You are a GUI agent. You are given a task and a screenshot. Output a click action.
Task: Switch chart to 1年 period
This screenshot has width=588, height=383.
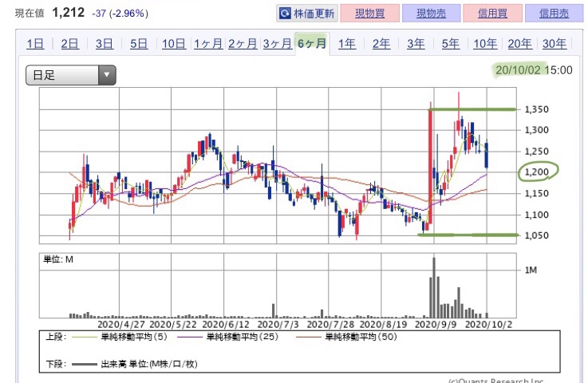click(x=347, y=44)
